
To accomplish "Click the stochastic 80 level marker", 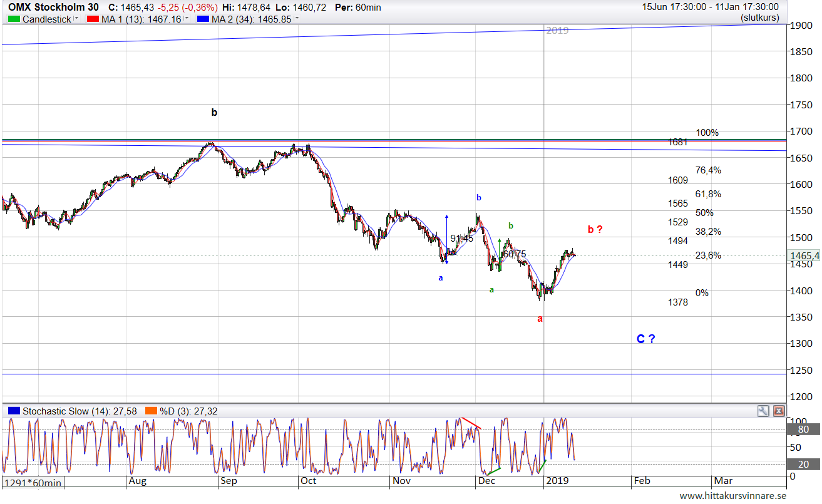I will click(x=802, y=429).
